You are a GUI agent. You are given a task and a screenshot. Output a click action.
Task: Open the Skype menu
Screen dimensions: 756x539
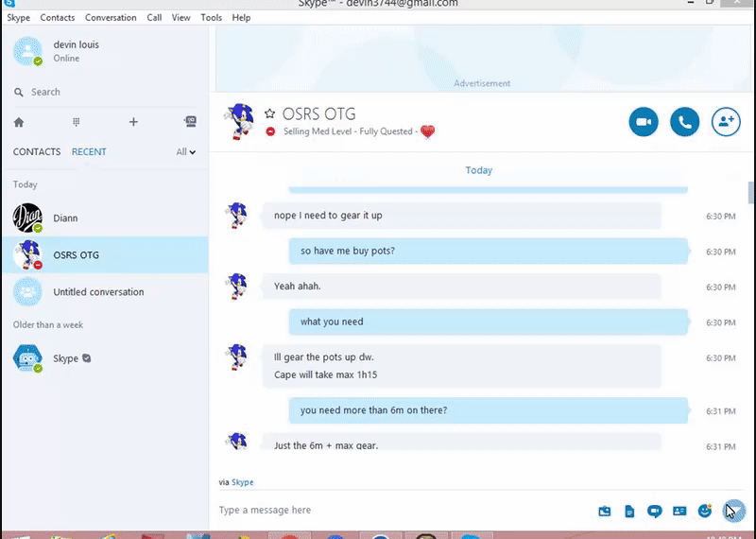(x=18, y=18)
